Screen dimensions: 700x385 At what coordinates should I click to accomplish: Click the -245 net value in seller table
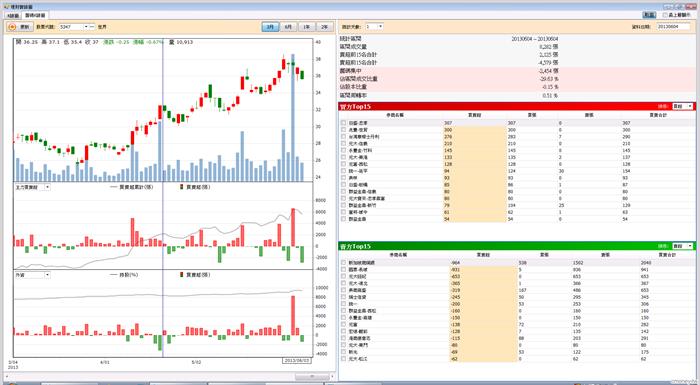coord(455,297)
